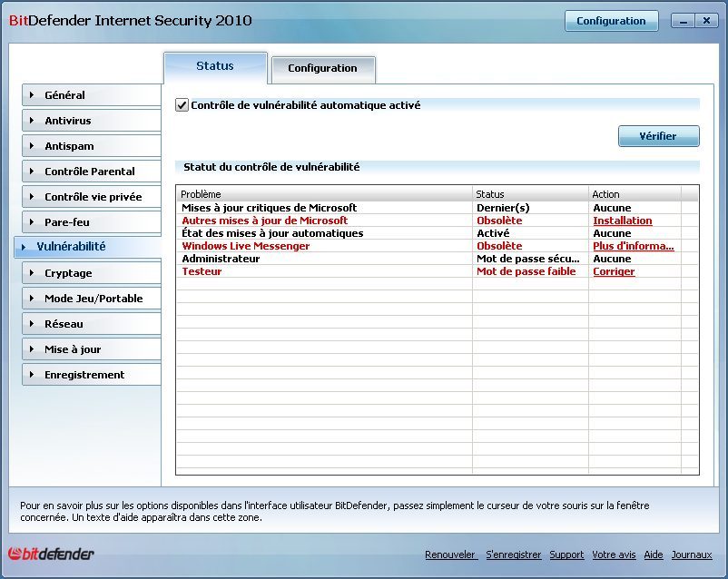
Task: Toggle the Contrôle de vulnérabilité automatique checkbox
Action: tap(182, 105)
